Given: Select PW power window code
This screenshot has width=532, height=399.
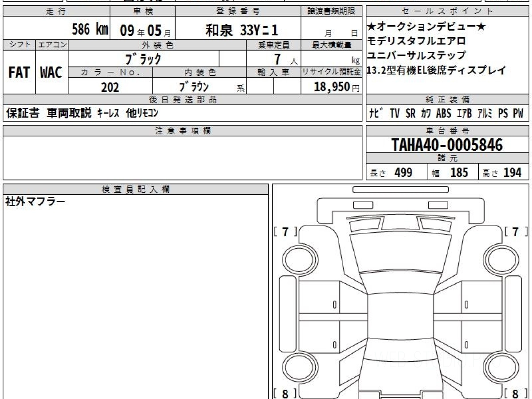Looking at the screenshot, I should 518,113.
